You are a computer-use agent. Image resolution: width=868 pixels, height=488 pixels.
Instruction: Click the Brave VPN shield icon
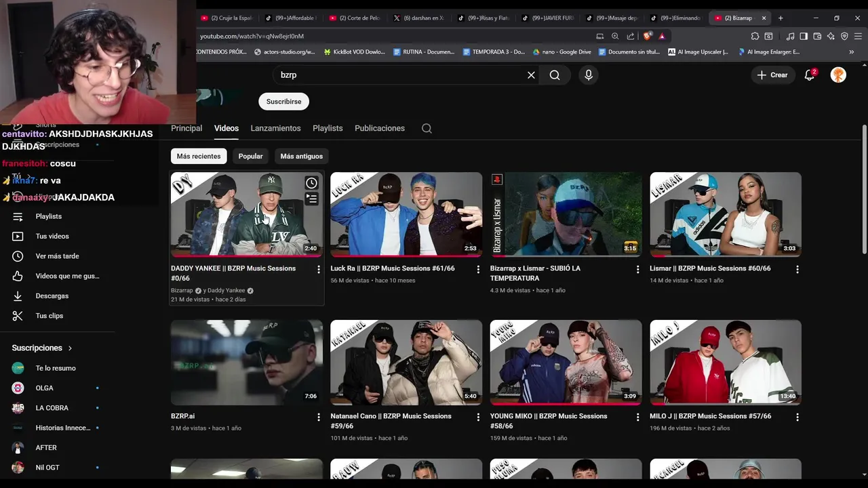844,36
